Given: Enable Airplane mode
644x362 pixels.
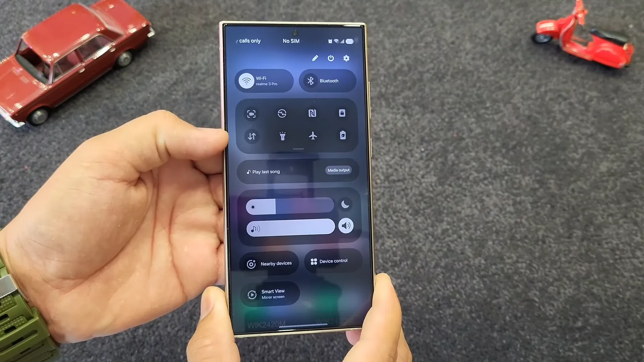Looking at the screenshot, I should [312, 136].
